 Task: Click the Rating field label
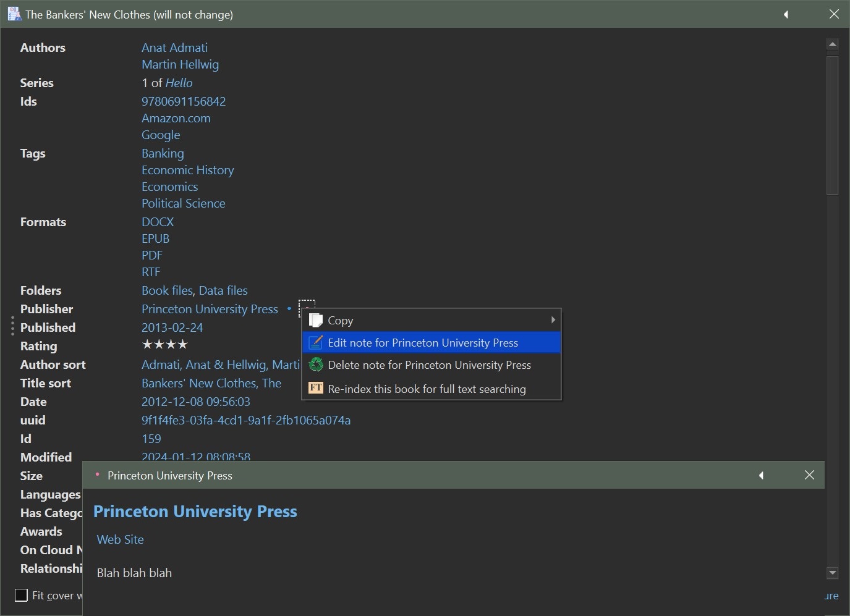[38, 346]
